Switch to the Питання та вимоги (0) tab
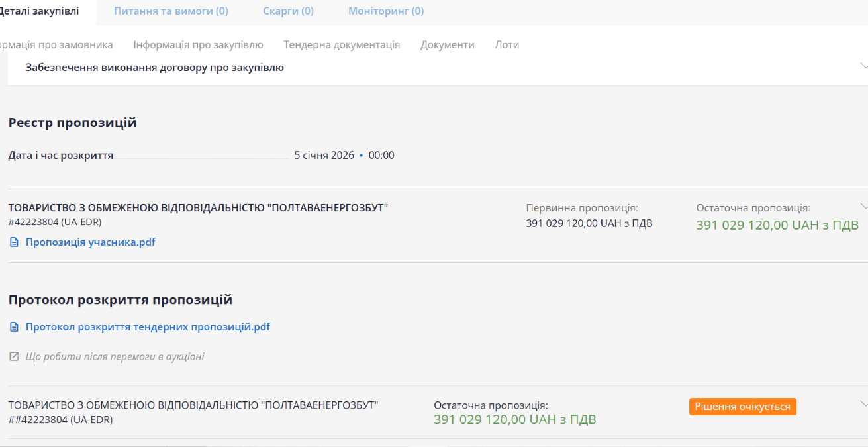Image resolution: width=868 pixels, height=447 pixels. pyautogui.click(x=171, y=11)
